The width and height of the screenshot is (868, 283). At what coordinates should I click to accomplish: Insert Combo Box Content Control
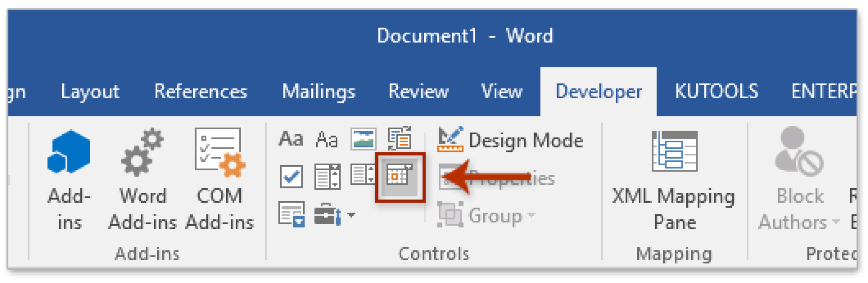(327, 176)
